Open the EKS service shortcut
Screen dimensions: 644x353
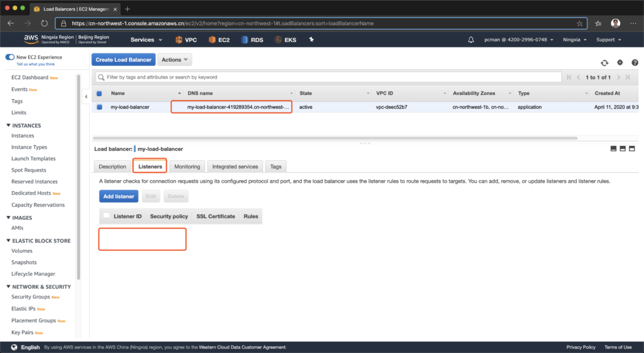(x=285, y=40)
